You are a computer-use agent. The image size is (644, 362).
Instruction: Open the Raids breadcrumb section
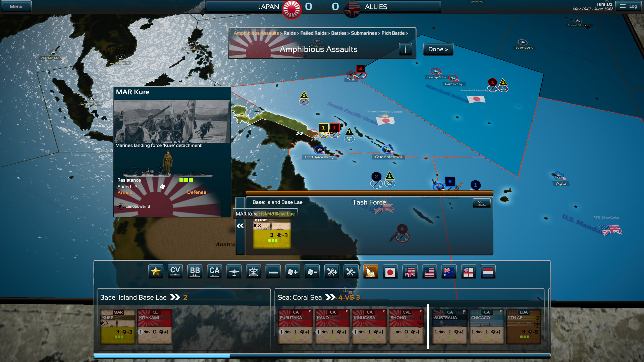pos(289,33)
